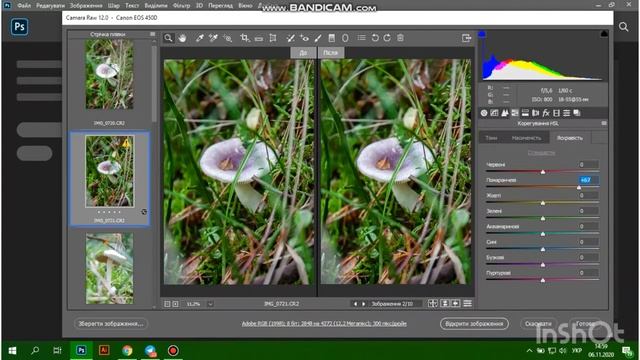Click the green luminance slider handle
640x360 pixels.
coord(543,218)
